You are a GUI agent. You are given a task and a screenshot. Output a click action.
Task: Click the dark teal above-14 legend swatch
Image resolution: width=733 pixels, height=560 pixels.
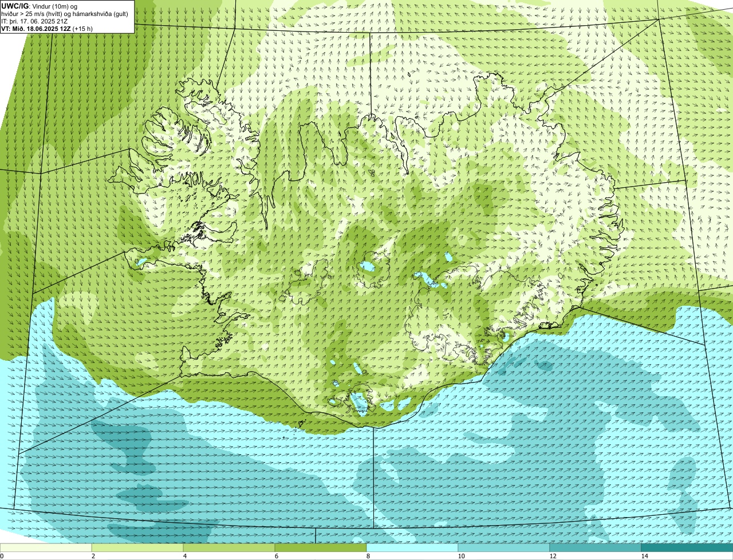tap(687, 547)
